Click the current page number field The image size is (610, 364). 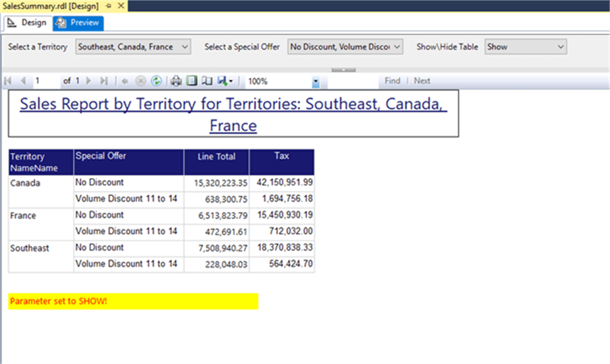[x=46, y=81]
